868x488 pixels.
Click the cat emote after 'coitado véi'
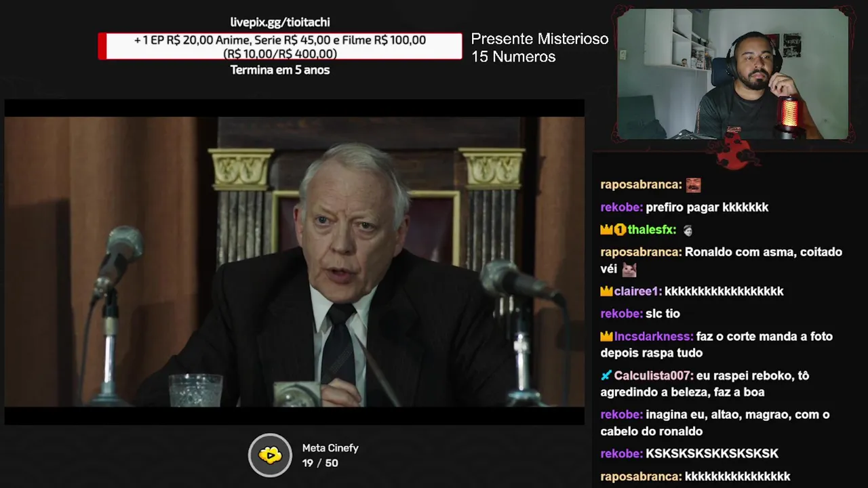tap(630, 269)
